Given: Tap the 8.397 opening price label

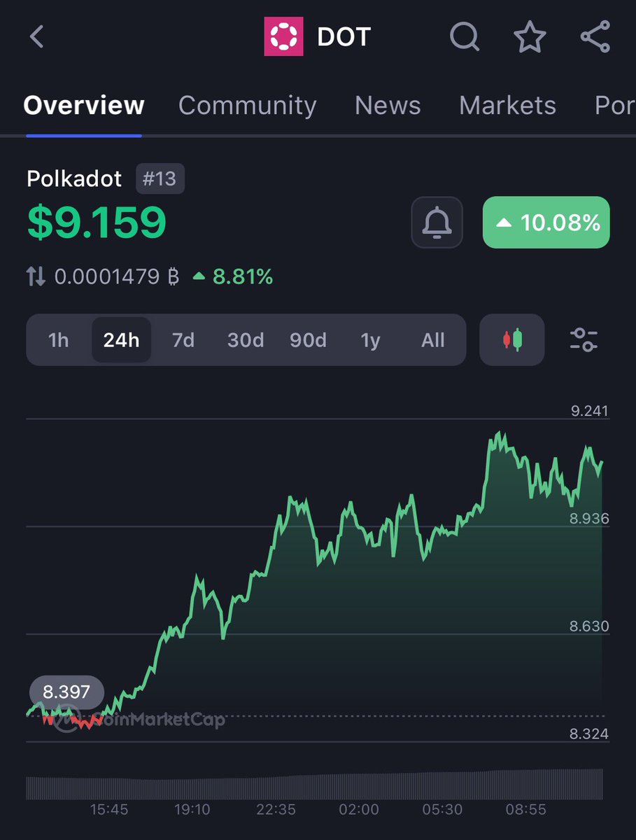Looking at the screenshot, I should click(66, 692).
